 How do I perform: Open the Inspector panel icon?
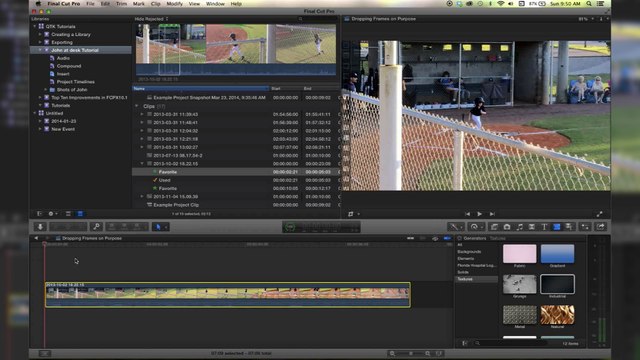point(585,227)
